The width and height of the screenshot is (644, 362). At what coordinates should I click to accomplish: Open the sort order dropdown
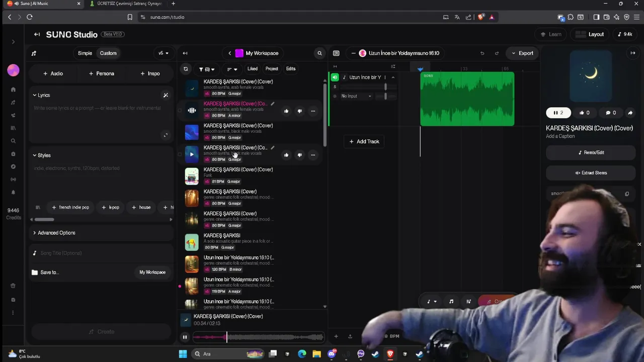click(x=231, y=69)
